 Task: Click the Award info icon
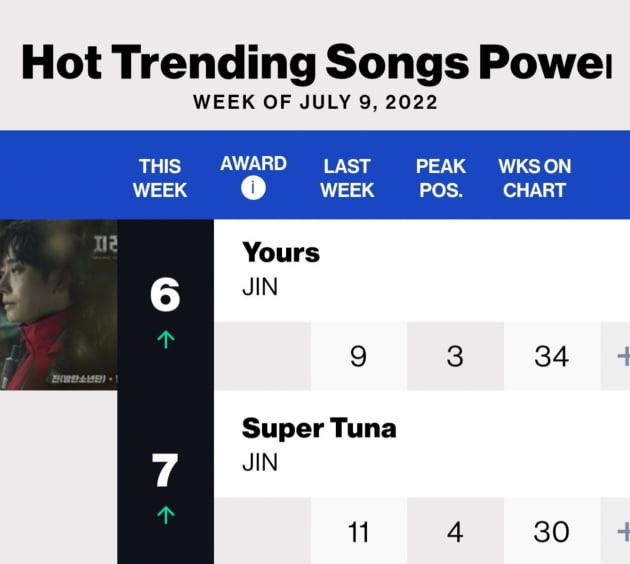point(253,188)
